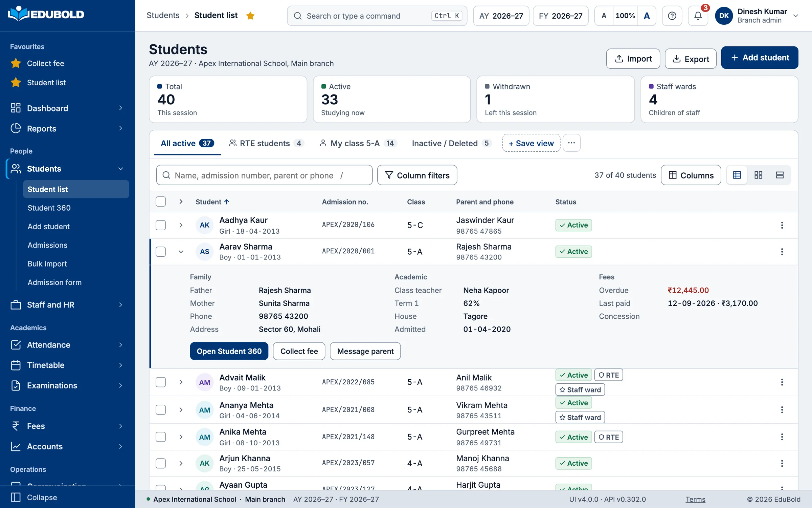The height and width of the screenshot is (508, 812).
Task: Switch to My class 5-A tab
Action: coord(358,143)
